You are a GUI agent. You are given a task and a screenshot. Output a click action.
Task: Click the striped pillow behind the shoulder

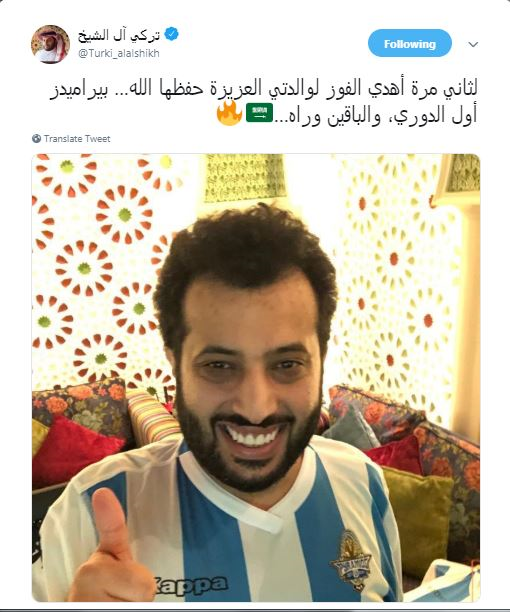click(x=152, y=416)
